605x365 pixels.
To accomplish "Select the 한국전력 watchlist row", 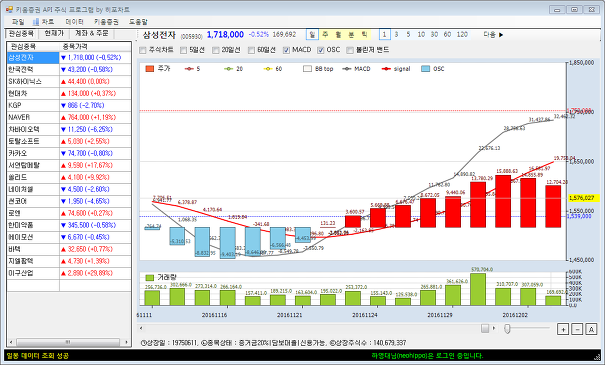I will tap(69, 69).
